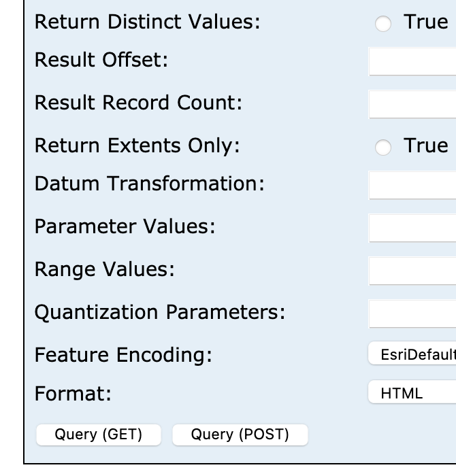Screen dimensions: 456x476
Task: Focus the Datum Transformation input field
Action: pyautogui.click(x=412, y=185)
